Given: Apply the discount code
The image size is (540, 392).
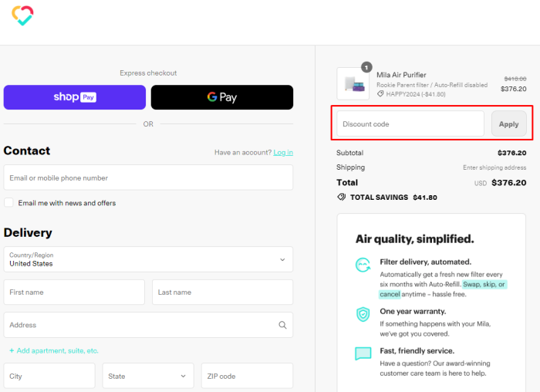Looking at the screenshot, I should 508,123.
